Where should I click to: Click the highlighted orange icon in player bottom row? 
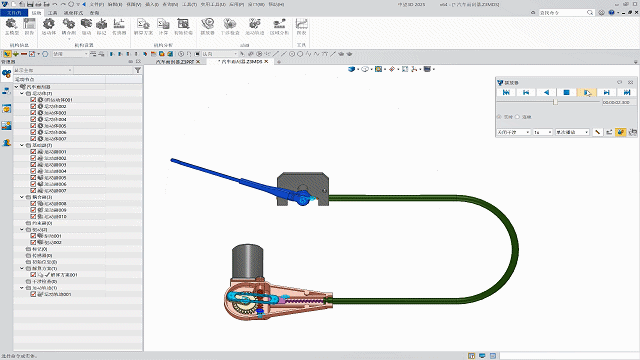coord(620,132)
